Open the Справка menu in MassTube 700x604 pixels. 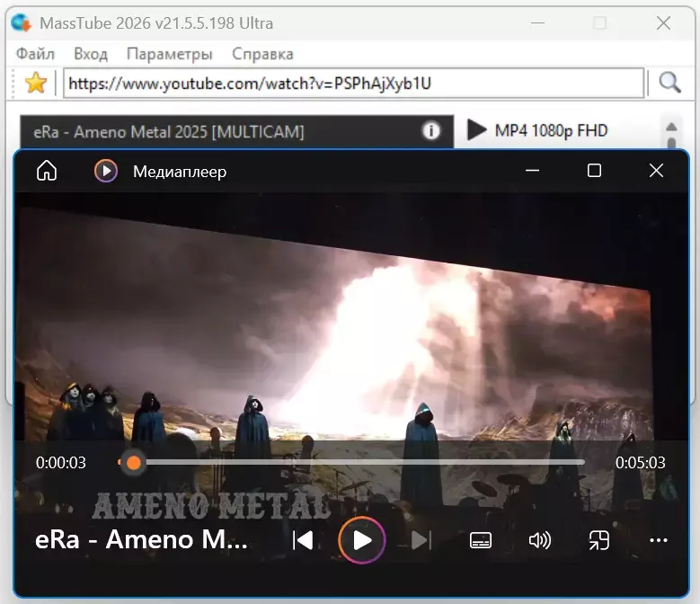[262, 54]
